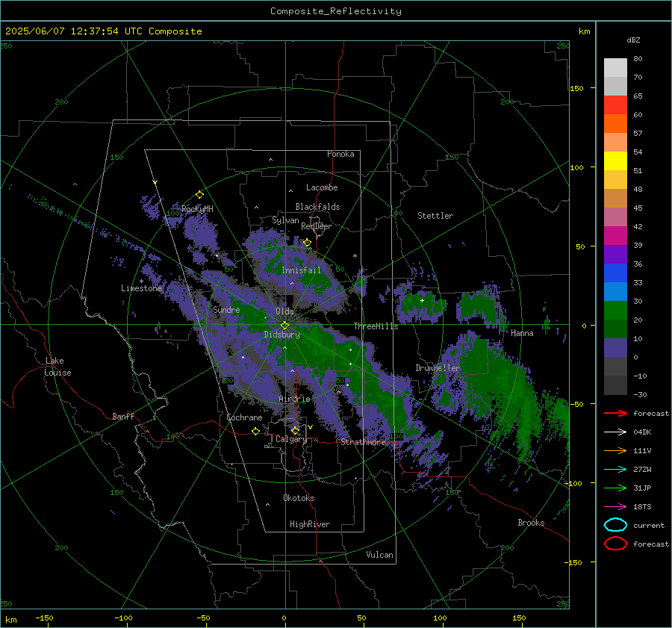Viewport: 672px width, 628px height.
Task: Choose the indigo 10-0 dBZ swatch
Action: pyautogui.click(x=615, y=348)
